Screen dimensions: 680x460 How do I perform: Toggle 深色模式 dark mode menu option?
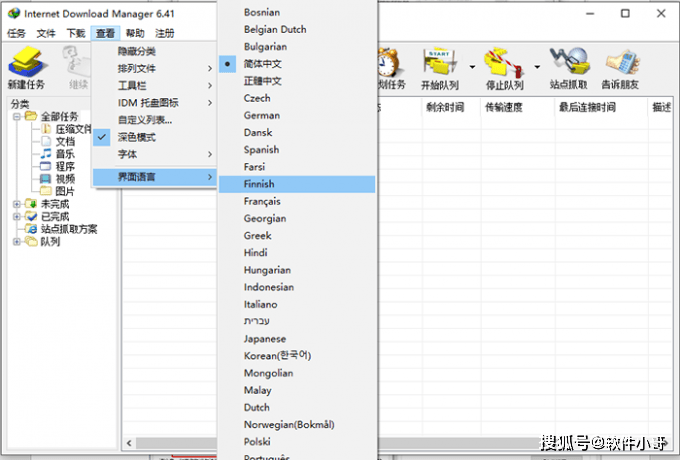[x=154, y=137]
